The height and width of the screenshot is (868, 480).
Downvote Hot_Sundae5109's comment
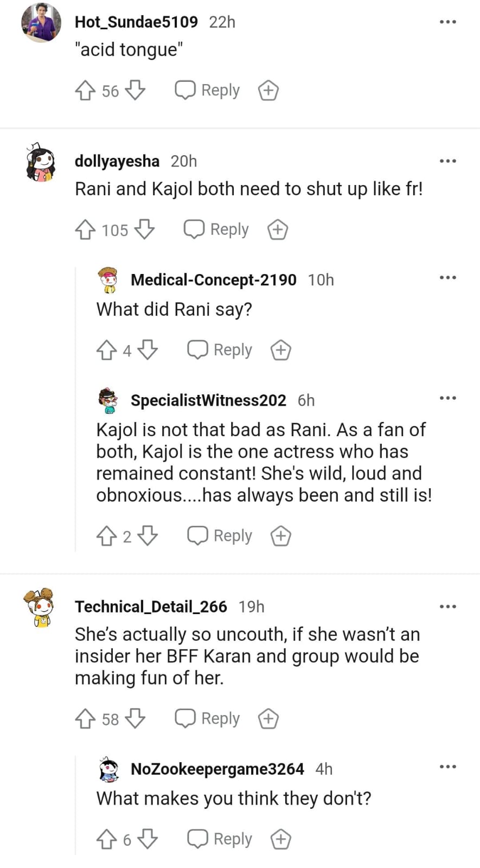pyautogui.click(x=135, y=91)
